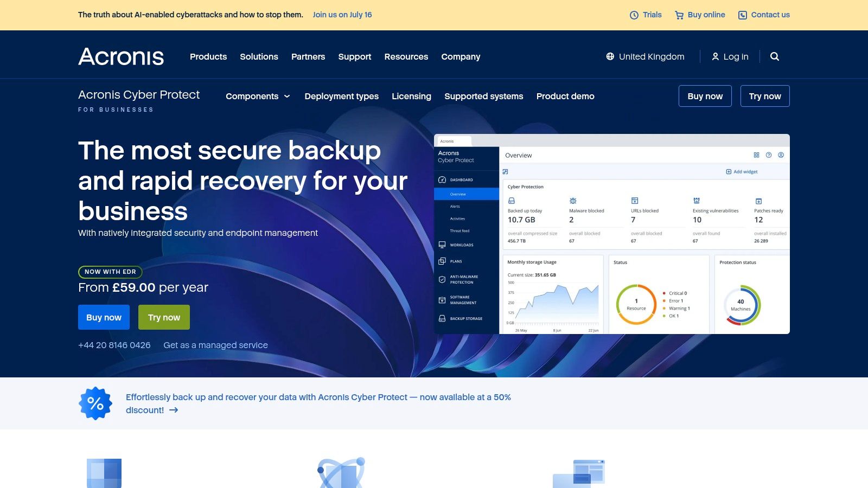Expand the Components dropdown chevron

[x=287, y=97]
